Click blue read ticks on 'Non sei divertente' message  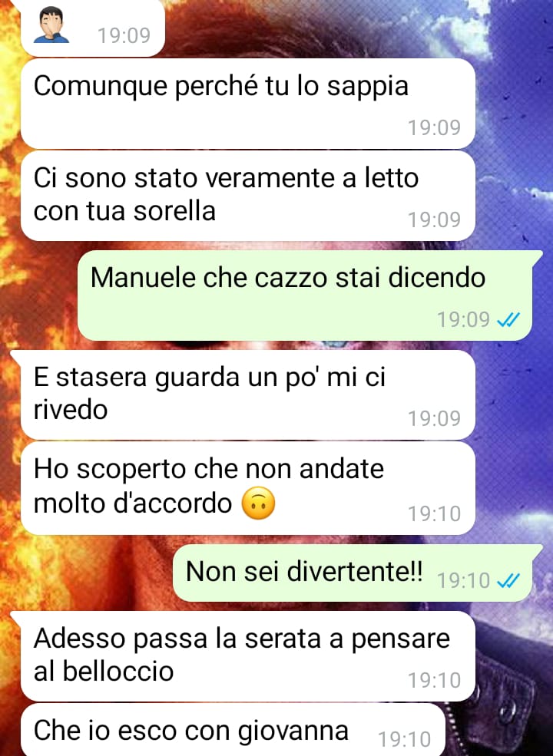click(508, 580)
